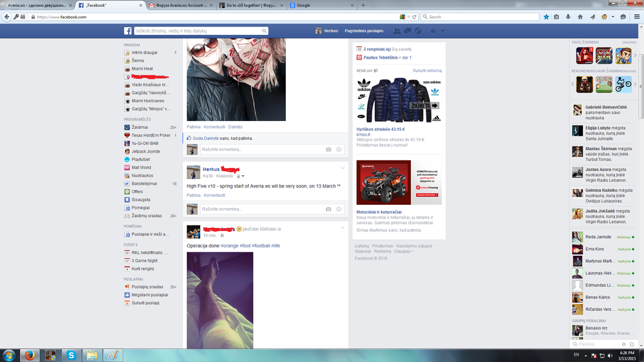This screenshot has height=362, width=644.
Task: Click the Facebook search input field
Action: [x=200, y=31]
